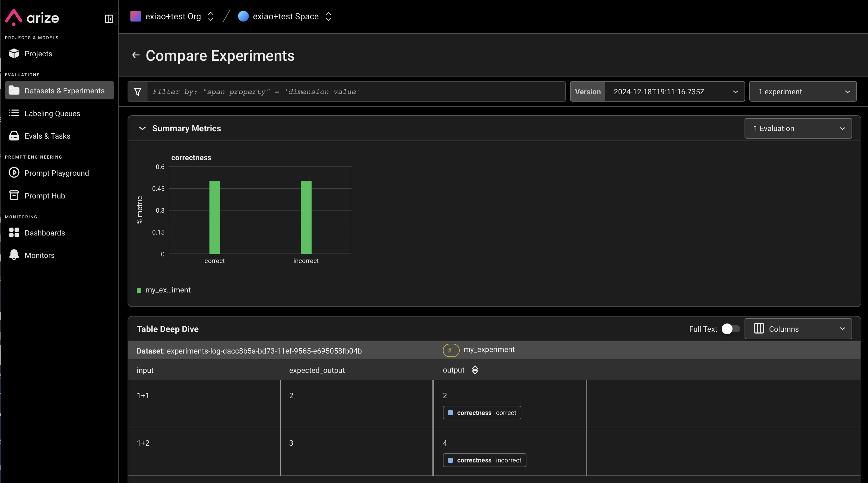The image size is (868, 483).
Task: Click the correctness chart title
Action: (191, 158)
